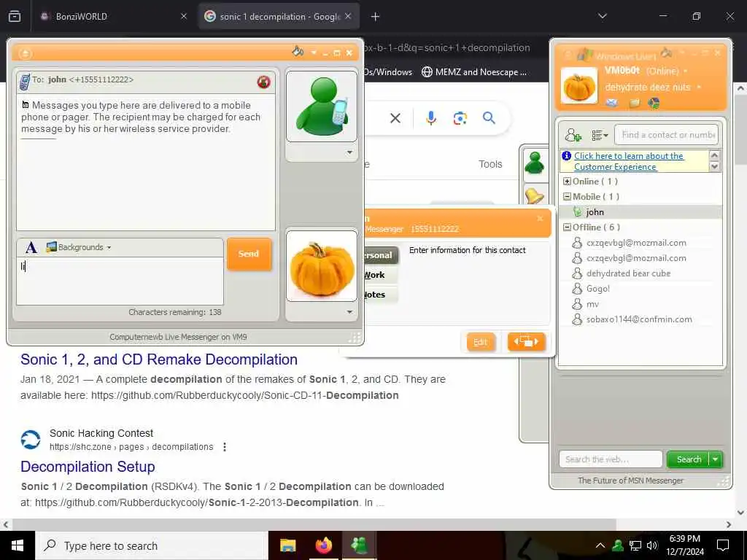Image resolution: width=747 pixels, height=560 pixels.
Task: Click the alerts bell tab icon
Action: [535, 195]
